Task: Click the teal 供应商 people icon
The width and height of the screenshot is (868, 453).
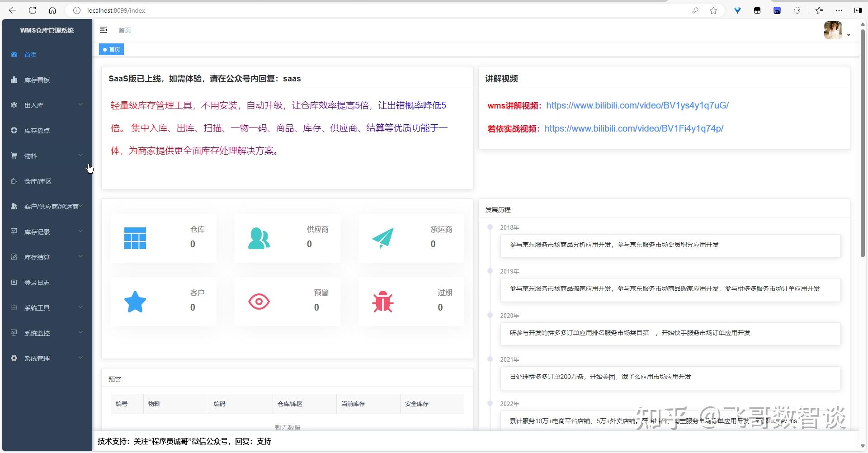Action: pyautogui.click(x=259, y=238)
